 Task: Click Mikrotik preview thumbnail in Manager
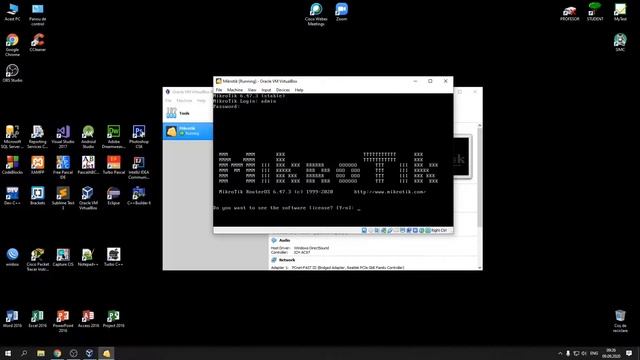pyautogui.click(x=462, y=156)
